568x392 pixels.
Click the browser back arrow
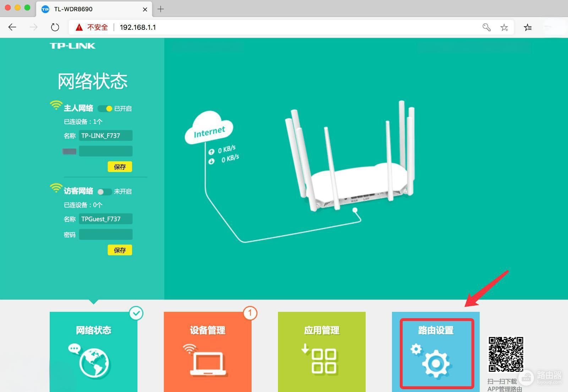pyautogui.click(x=12, y=27)
